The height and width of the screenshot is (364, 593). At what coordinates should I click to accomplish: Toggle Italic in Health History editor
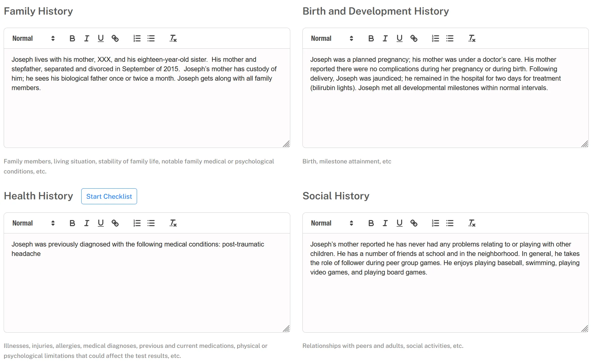86,223
